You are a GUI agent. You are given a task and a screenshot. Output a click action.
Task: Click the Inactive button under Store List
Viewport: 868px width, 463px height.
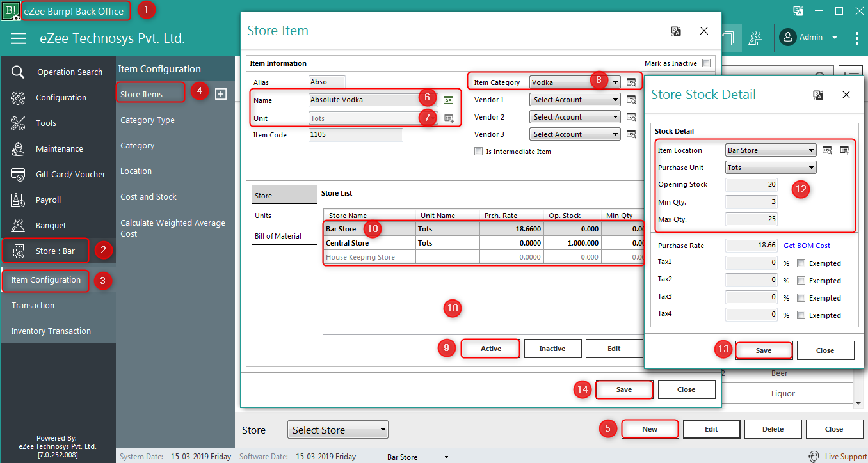pos(552,349)
